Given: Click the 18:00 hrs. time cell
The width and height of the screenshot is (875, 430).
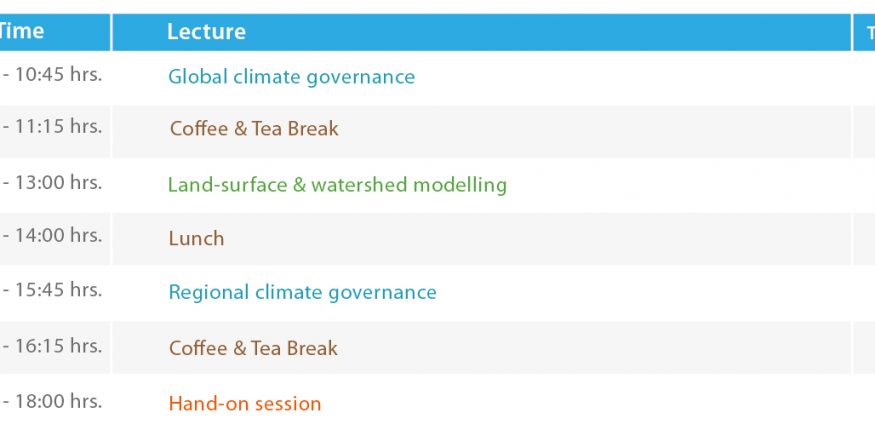Looking at the screenshot, I should click(x=53, y=401).
